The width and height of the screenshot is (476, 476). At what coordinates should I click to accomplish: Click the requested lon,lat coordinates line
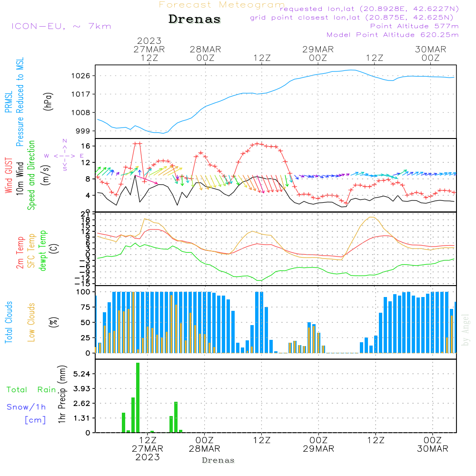pos(369,9)
